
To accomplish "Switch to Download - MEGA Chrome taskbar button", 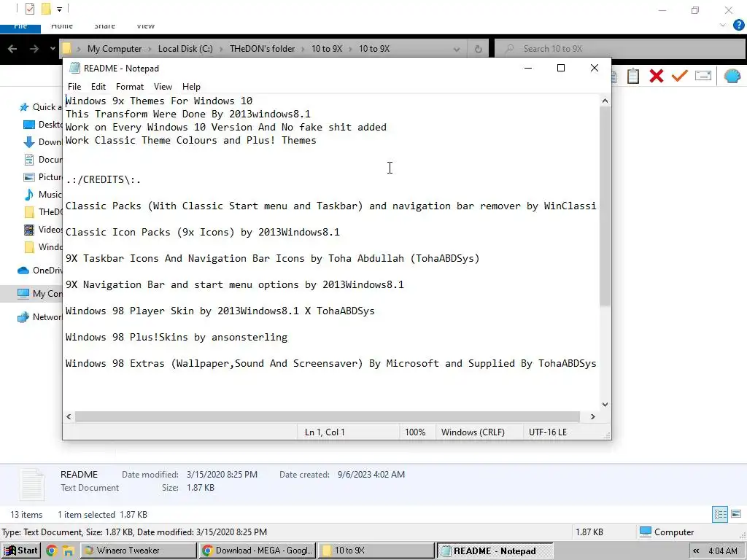I will tap(258, 551).
